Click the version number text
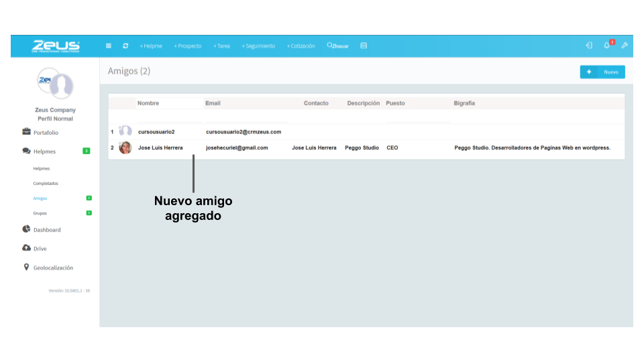Image resolution: width=644 pixels, height=362 pixels. [x=69, y=290]
